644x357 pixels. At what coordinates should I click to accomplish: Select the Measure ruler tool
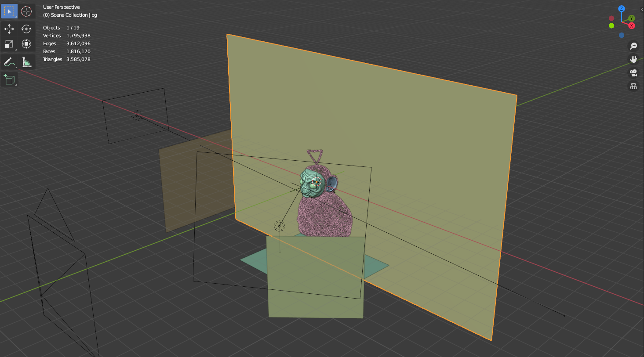point(26,62)
